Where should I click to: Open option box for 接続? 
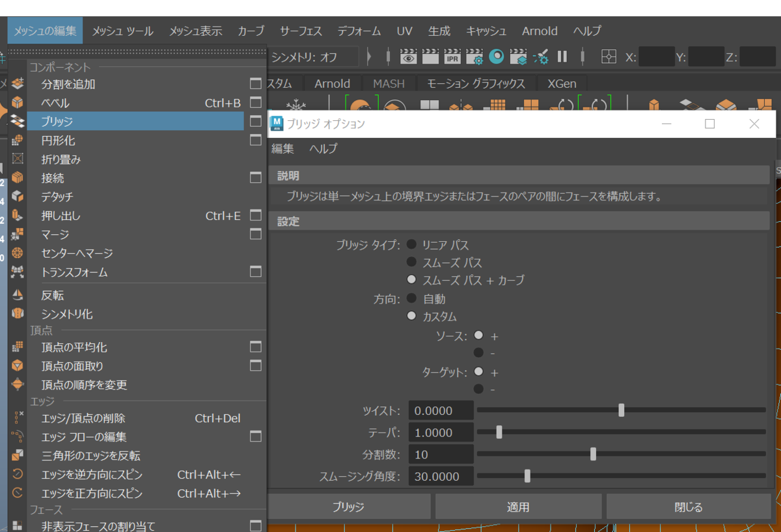point(256,178)
